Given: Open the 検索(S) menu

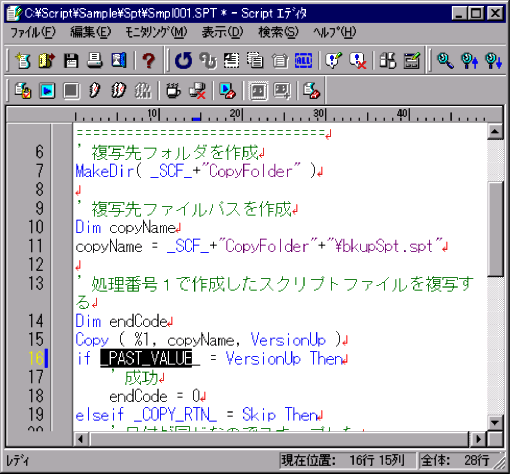Looking at the screenshot, I should click(x=278, y=33).
